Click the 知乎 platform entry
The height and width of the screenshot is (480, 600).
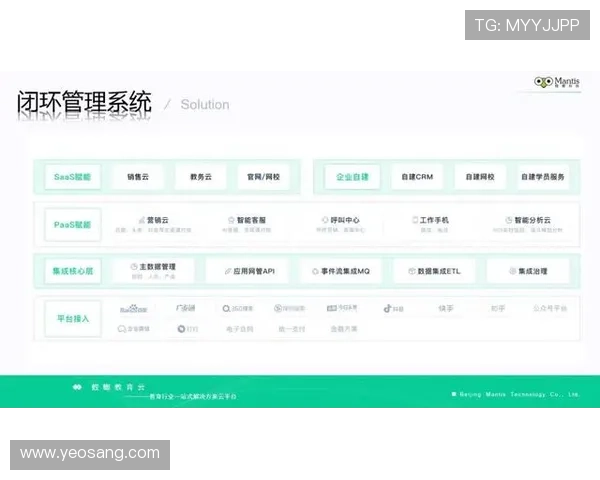pyautogui.click(x=498, y=308)
